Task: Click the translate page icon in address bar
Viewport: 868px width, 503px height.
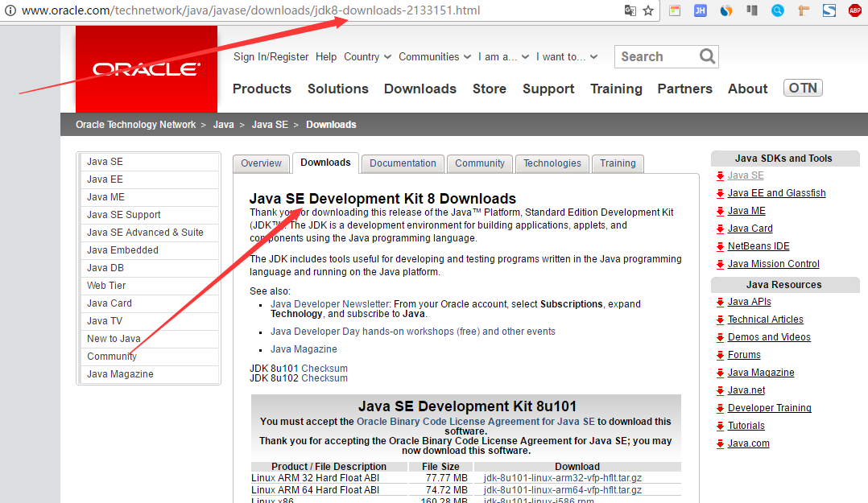Action: click(630, 10)
